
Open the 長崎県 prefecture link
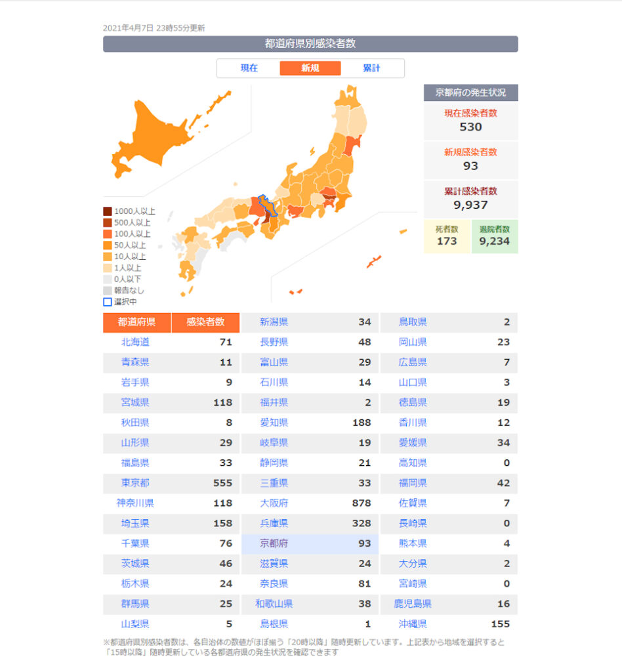[413, 523]
